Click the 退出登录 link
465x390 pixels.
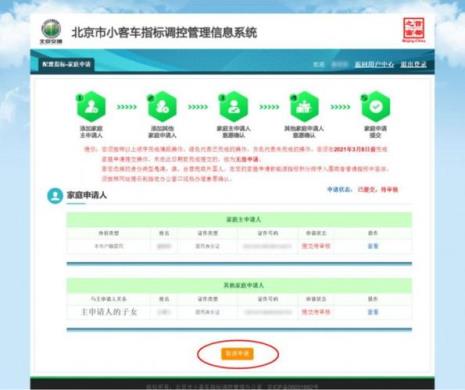pyautogui.click(x=413, y=64)
